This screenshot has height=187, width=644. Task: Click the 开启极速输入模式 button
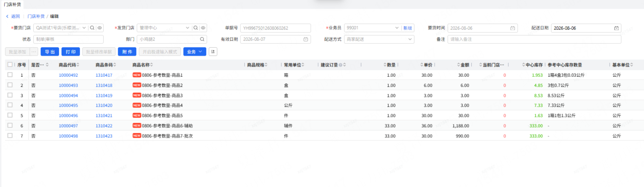point(160,52)
